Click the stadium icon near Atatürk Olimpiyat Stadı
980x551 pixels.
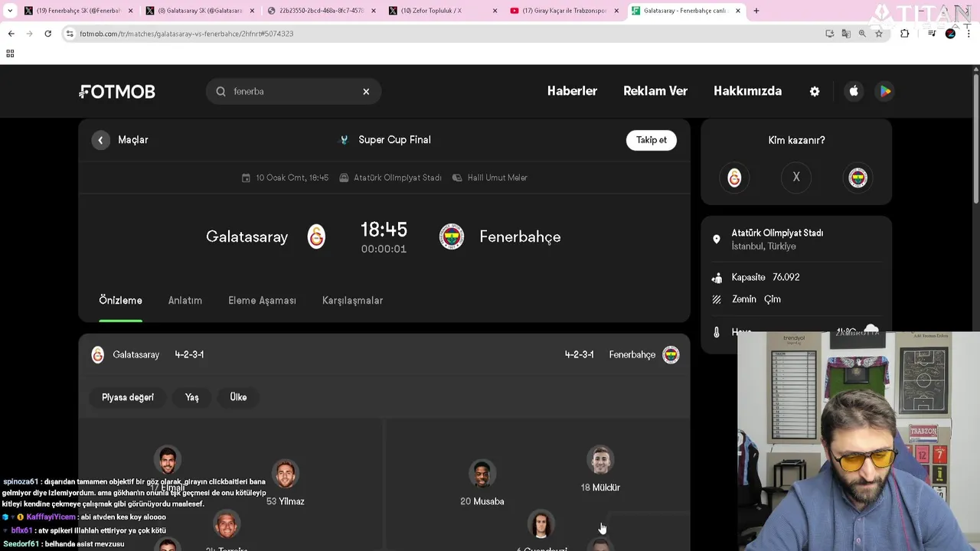pos(344,178)
